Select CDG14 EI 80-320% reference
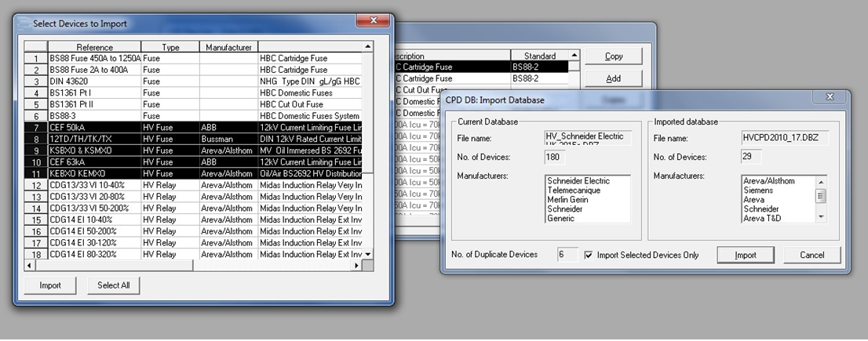 pyautogui.click(x=95, y=254)
